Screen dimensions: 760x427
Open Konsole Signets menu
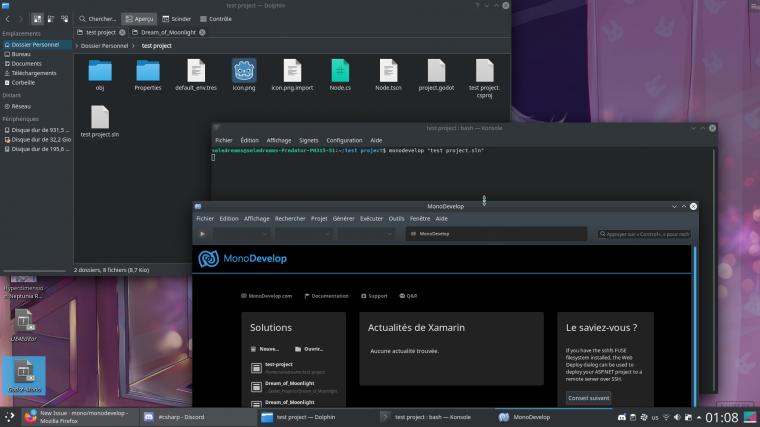[x=308, y=140]
